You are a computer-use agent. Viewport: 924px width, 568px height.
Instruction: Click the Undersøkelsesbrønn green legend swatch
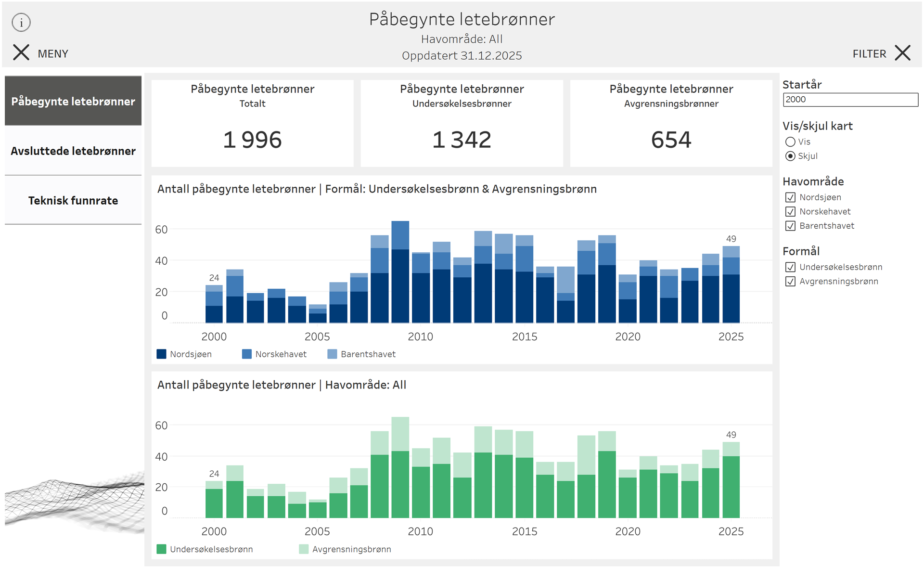[x=162, y=549]
